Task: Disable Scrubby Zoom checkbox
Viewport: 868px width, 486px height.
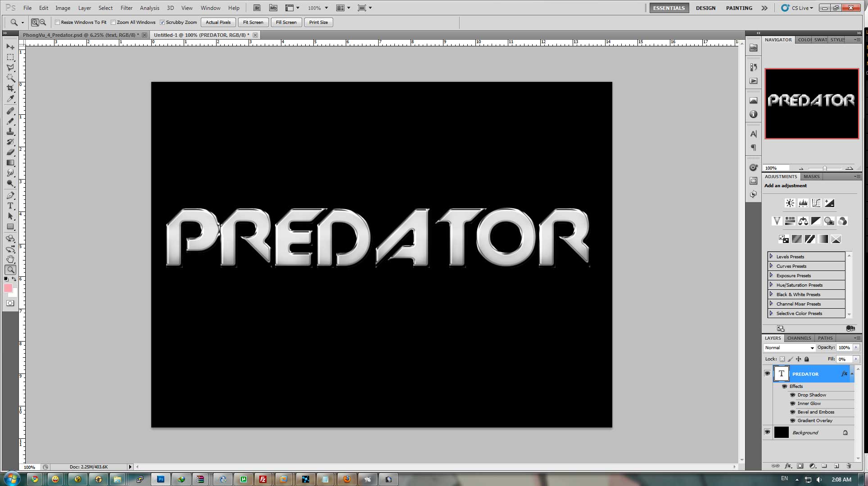Action: coord(162,22)
